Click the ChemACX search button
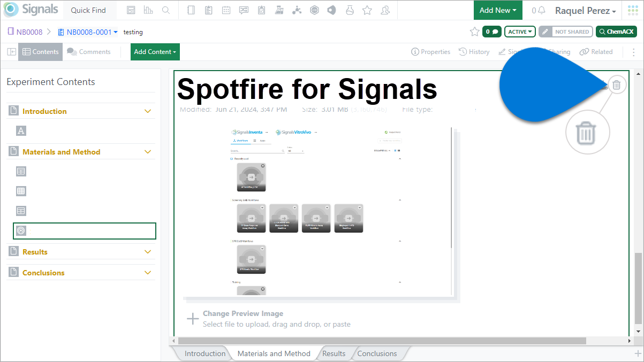Viewport: 644px width, 362px height. coord(616,32)
